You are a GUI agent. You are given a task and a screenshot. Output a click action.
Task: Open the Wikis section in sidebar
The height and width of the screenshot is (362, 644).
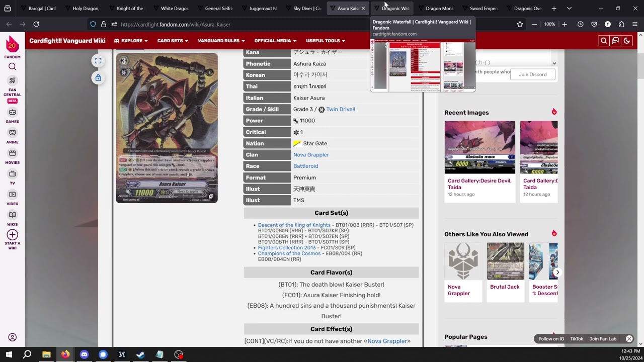pyautogui.click(x=12, y=219)
